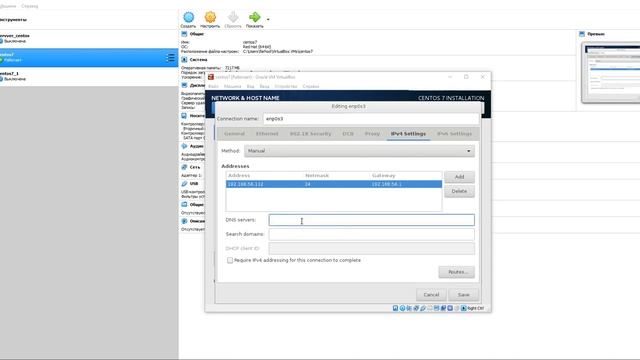Click the Delete address button
This screenshot has height=360, width=640.
[460, 191]
